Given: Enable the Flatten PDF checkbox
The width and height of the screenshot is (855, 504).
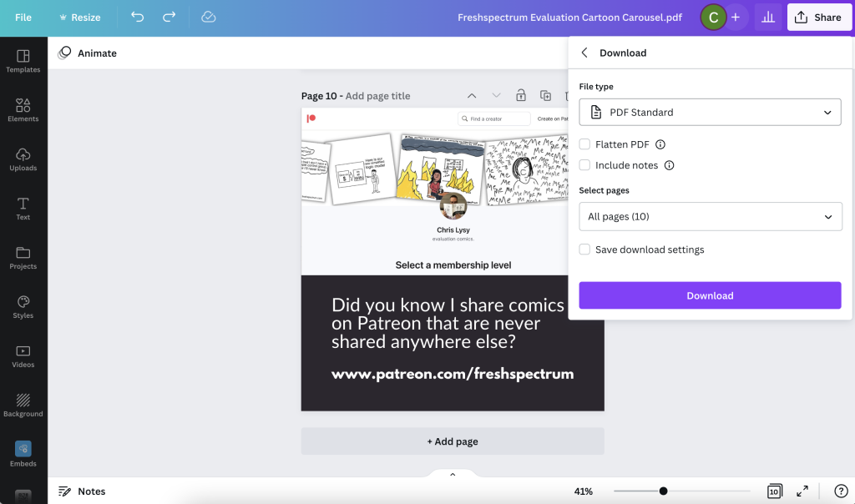Looking at the screenshot, I should 584,144.
